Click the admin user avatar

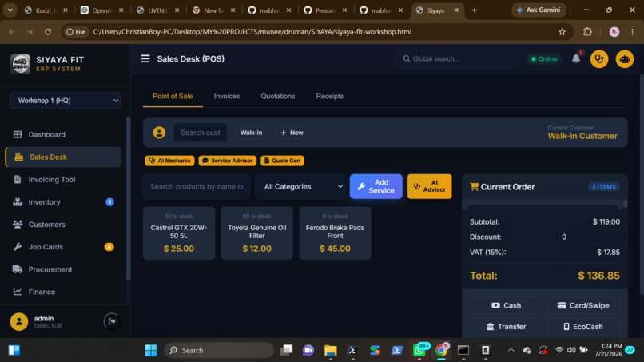click(x=19, y=322)
